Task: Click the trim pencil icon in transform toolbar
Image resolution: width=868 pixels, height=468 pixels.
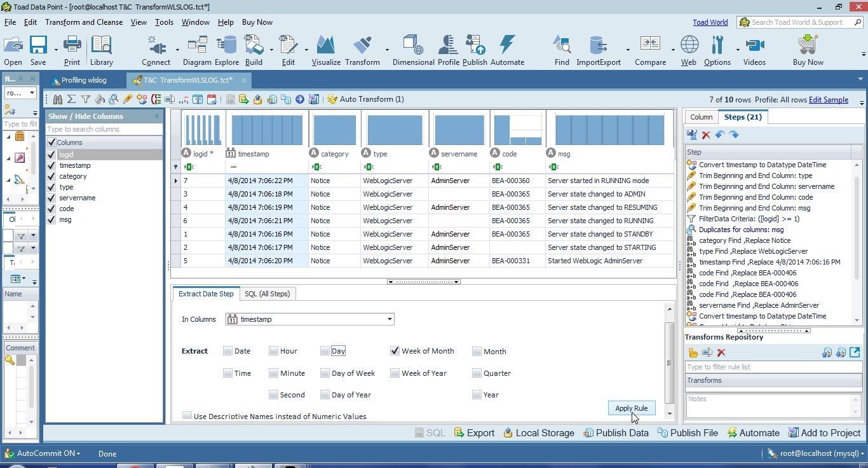Action: point(128,99)
